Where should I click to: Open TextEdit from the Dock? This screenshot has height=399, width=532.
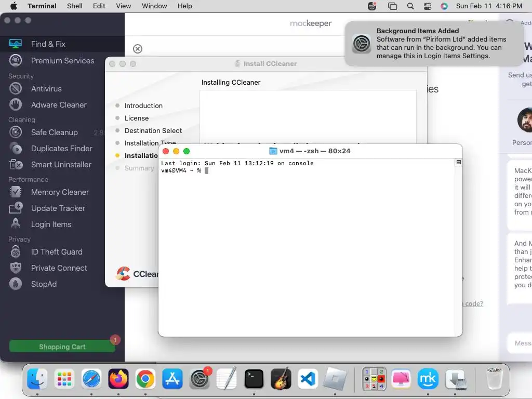[227, 379]
